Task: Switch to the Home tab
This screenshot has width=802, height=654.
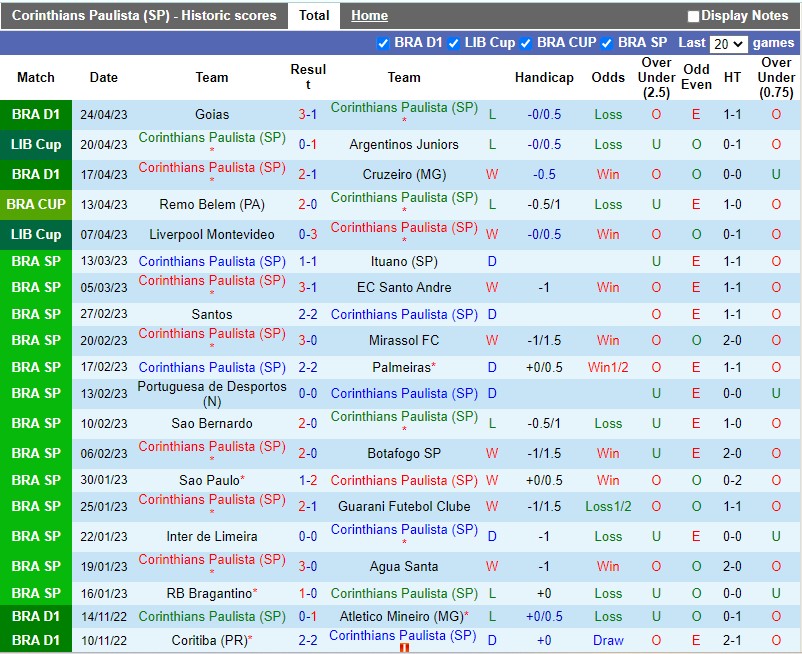Action: click(x=369, y=15)
